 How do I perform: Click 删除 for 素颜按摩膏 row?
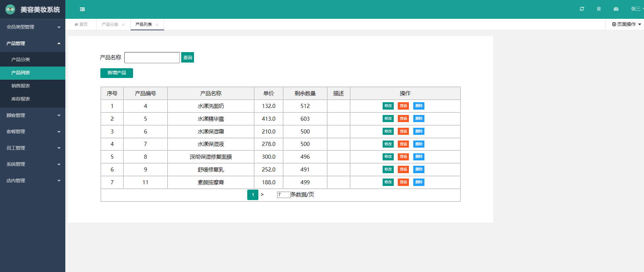pos(419,182)
